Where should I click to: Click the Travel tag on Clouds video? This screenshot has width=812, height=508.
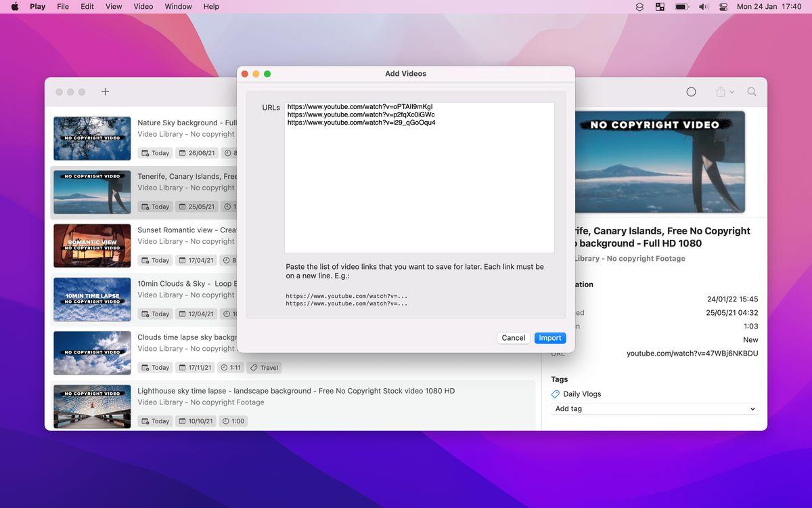(264, 368)
